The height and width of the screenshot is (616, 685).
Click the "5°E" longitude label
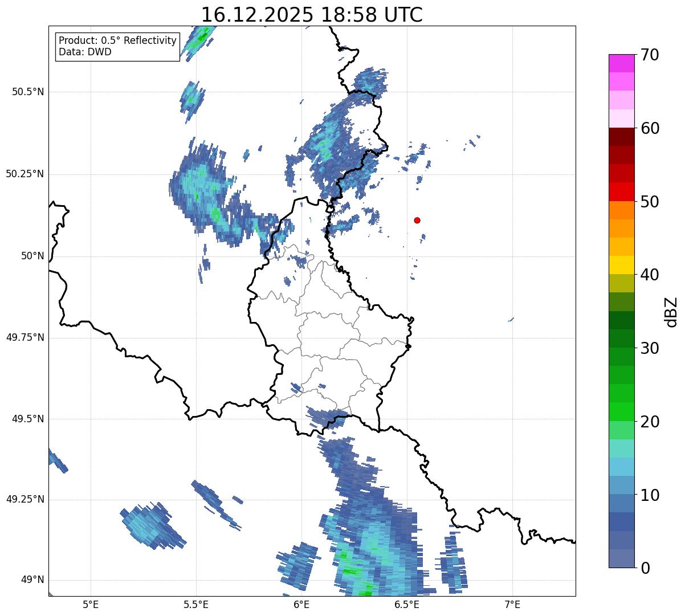coord(91,604)
